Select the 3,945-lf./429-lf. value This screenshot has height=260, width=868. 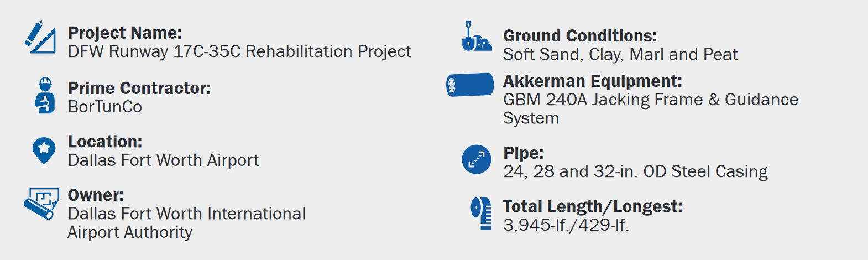coord(566,225)
